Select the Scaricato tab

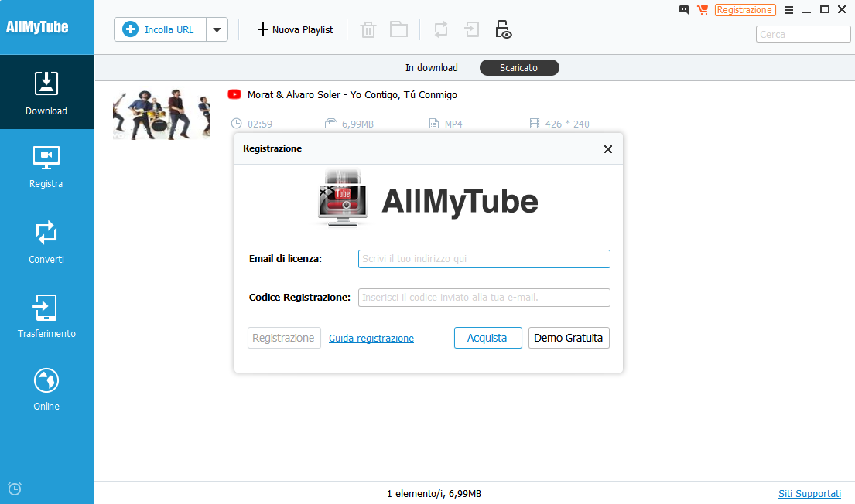point(518,68)
